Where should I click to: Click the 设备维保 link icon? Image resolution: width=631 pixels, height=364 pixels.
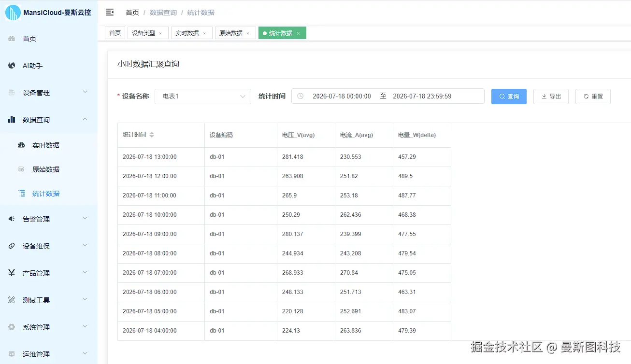pos(12,246)
